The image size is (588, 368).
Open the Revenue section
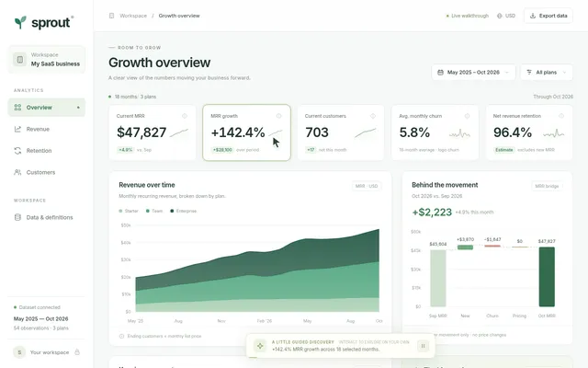[x=47, y=129]
